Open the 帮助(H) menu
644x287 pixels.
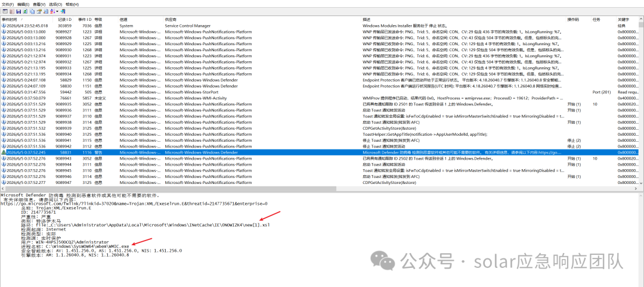pos(72,4)
